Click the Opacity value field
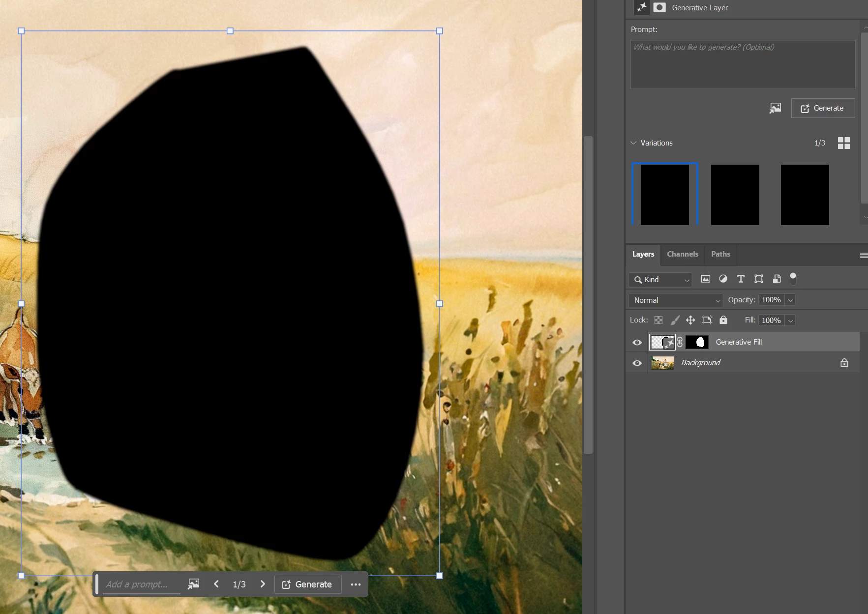The width and height of the screenshot is (868, 614). [x=771, y=300]
